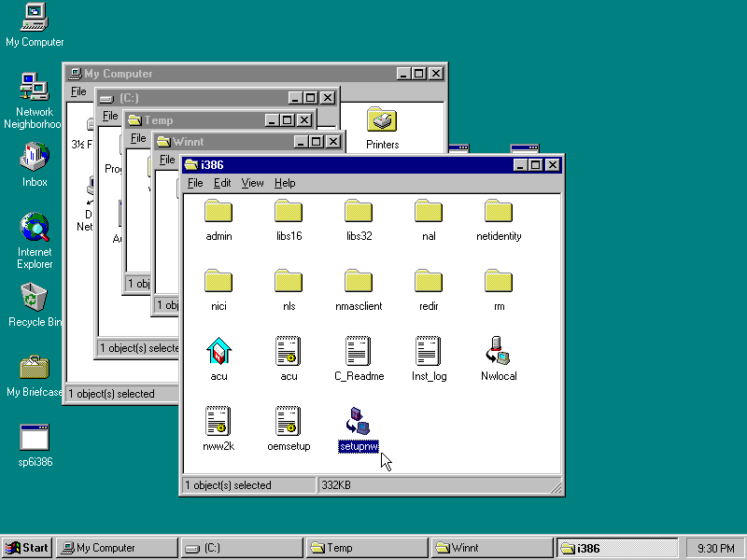Open the Edit menu in i386 window

pyautogui.click(x=222, y=183)
